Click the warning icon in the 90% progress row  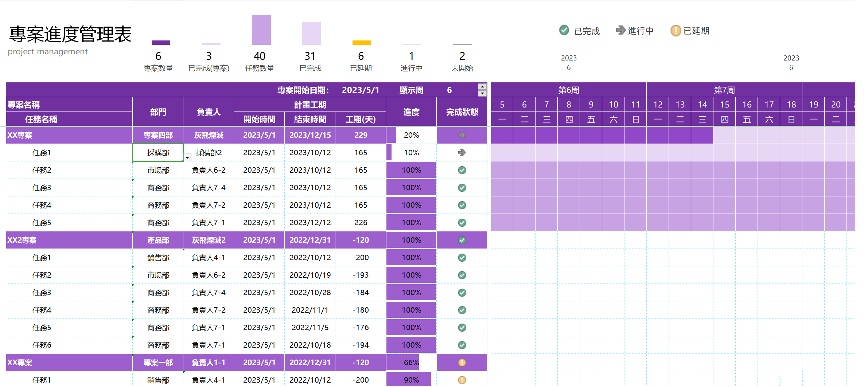pyautogui.click(x=462, y=380)
